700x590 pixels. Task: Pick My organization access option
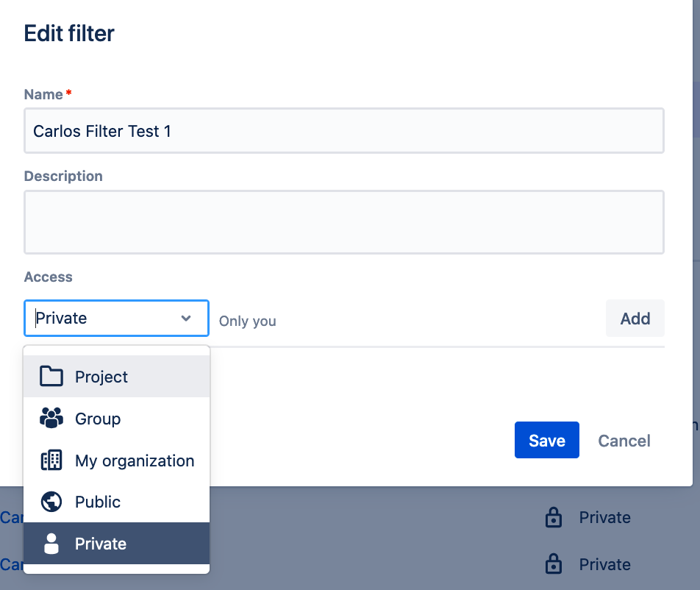[135, 461]
